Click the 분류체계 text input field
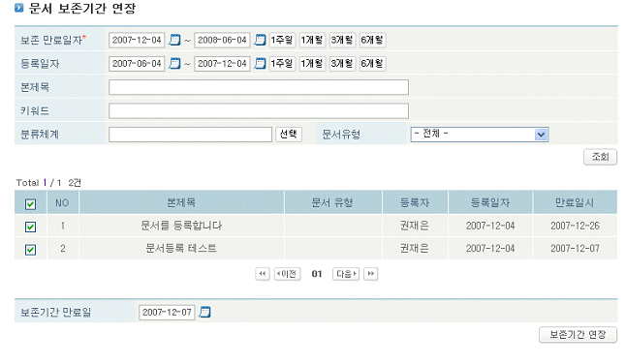 pyautogui.click(x=191, y=135)
